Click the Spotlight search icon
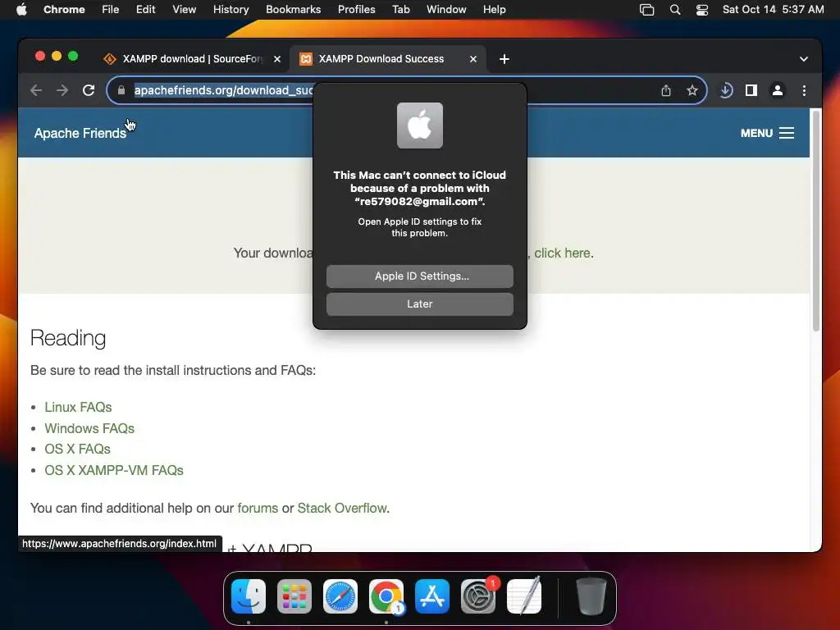The height and width of the screenshot is (630, 840). pos(675,10)
